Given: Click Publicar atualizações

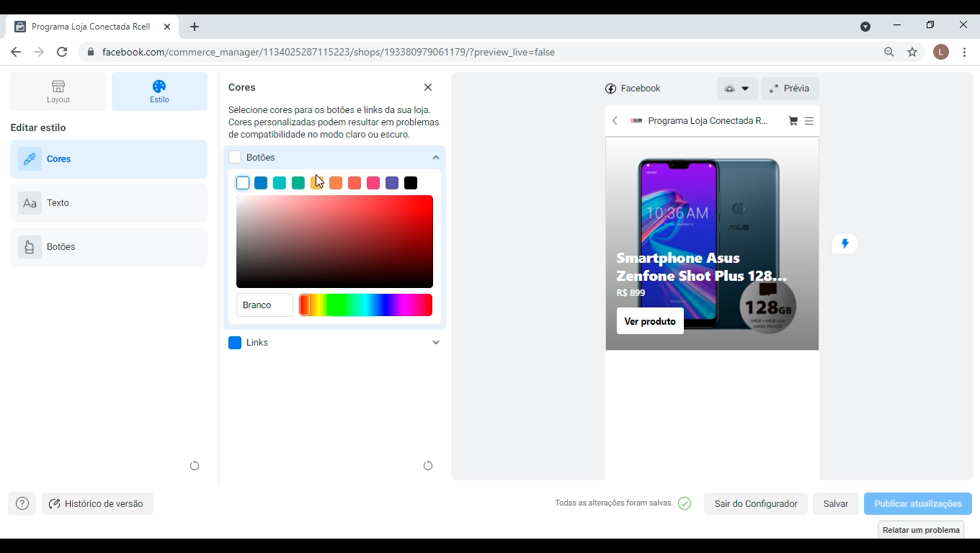Looking at the screenshot, I should tap(918, 504).
